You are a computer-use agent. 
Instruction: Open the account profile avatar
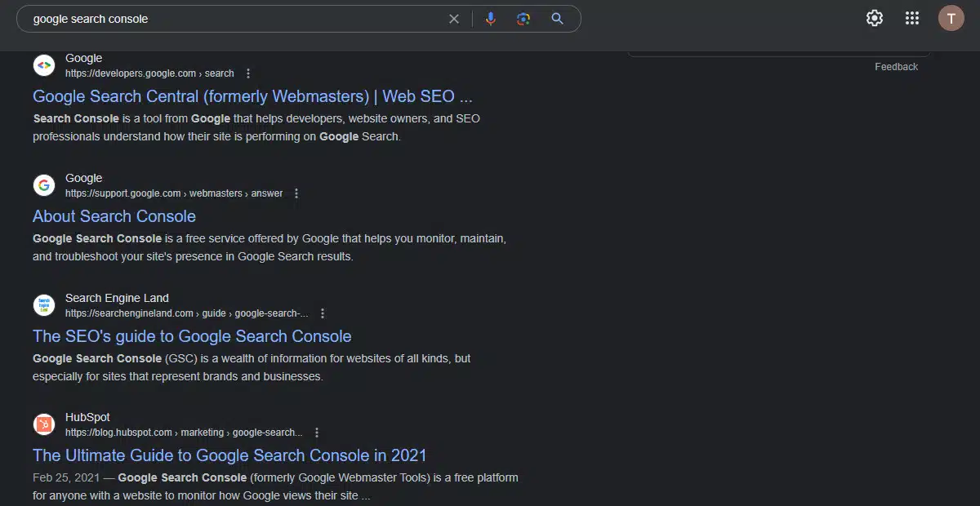pos(951,18)
